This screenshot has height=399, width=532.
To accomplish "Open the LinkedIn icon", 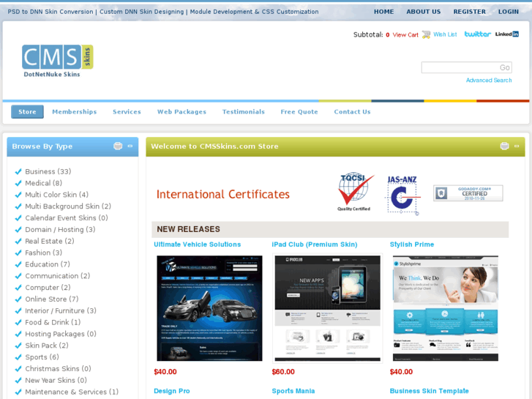I will coord(506,34).
